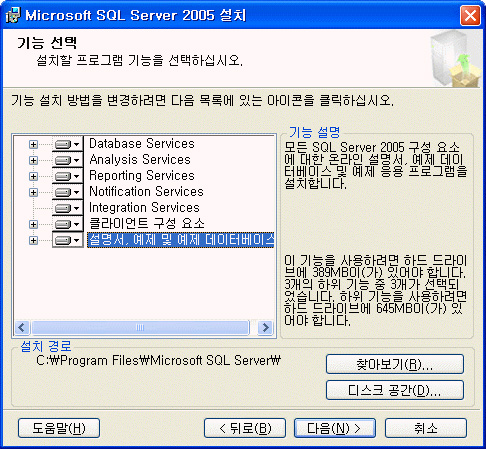Expand the Notification Services tree node
486x449 pixels.
point(33,192)
